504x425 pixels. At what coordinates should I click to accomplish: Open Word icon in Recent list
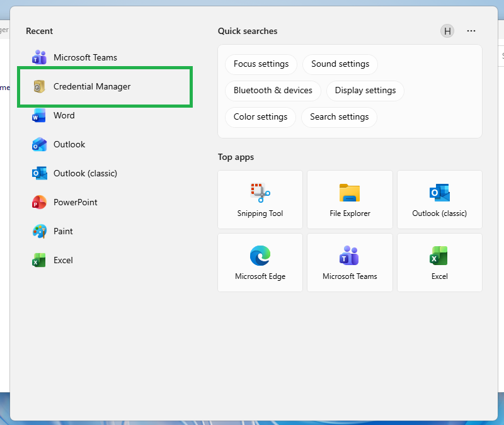point(39,115)
